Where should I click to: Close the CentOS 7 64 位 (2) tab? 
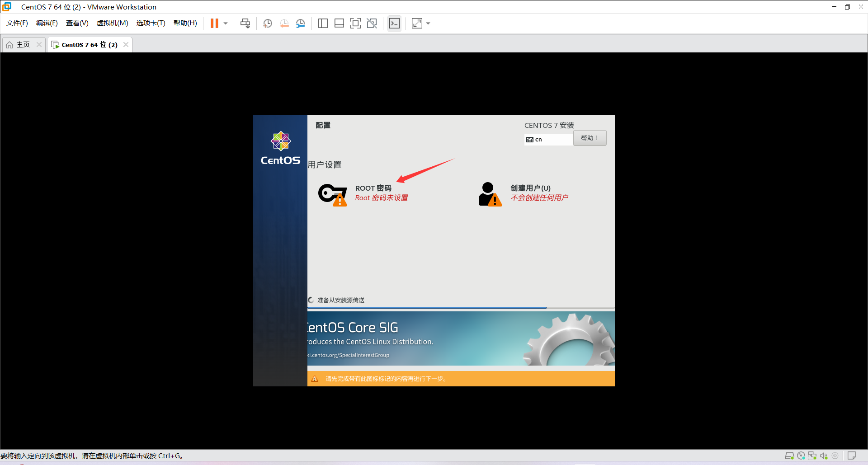tap(126, 45)
